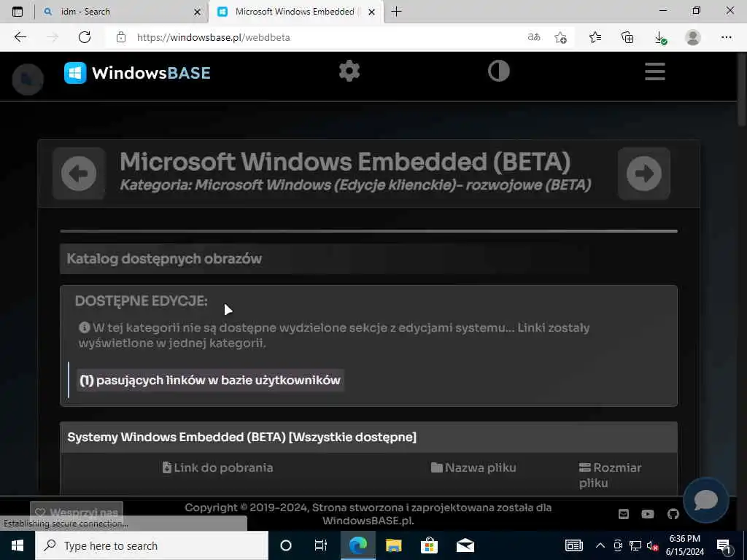Image resolution: width=747 pixels, height=560 pixels.
Task: Open Cortana circle icon in taskbar
Action: [x=286, y=545]
